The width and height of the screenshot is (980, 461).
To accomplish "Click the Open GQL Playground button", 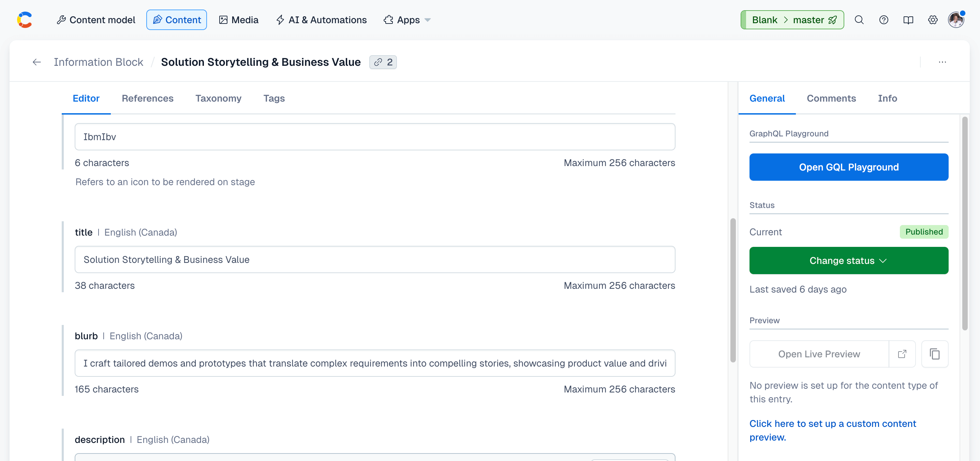I will point(848,167).
